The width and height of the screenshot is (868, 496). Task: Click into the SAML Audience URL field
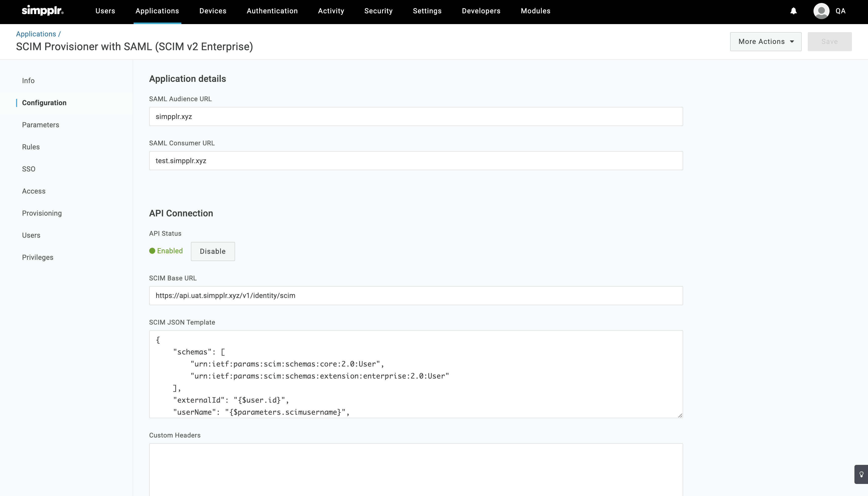point(416,116)
